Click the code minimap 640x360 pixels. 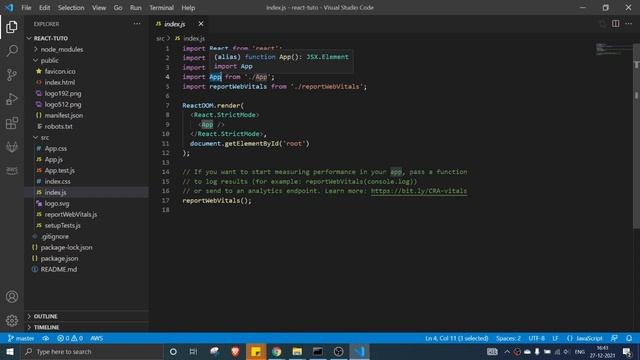coord(613,49)
